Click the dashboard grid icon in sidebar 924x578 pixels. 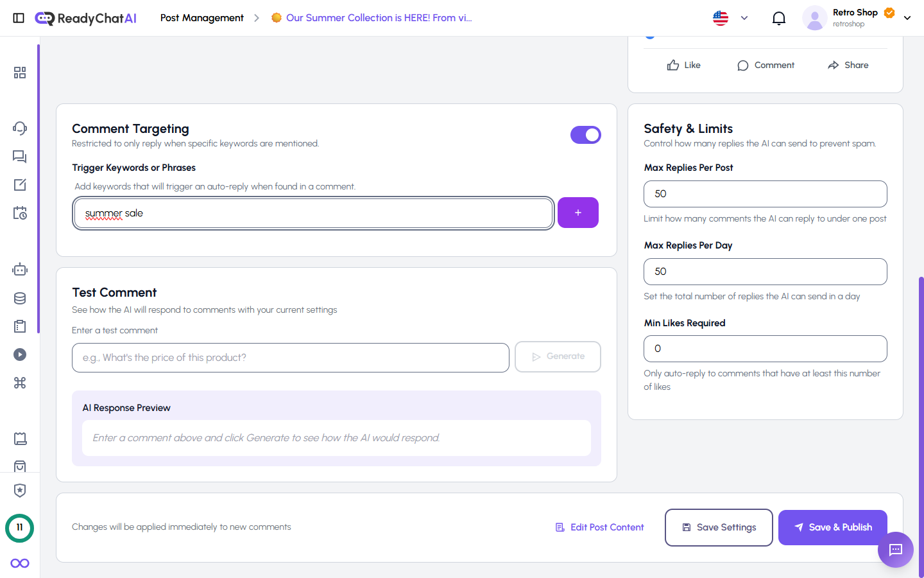[20, 73]
